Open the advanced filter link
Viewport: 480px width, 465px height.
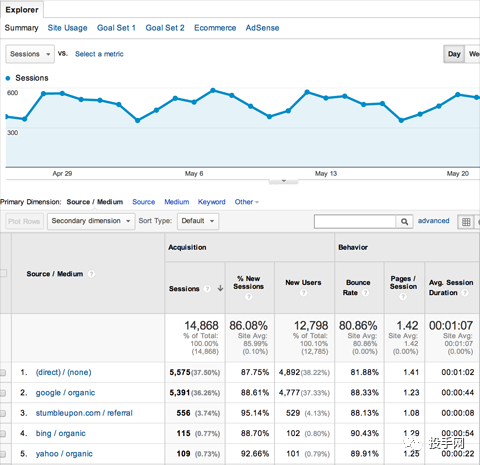click(434, 221)
